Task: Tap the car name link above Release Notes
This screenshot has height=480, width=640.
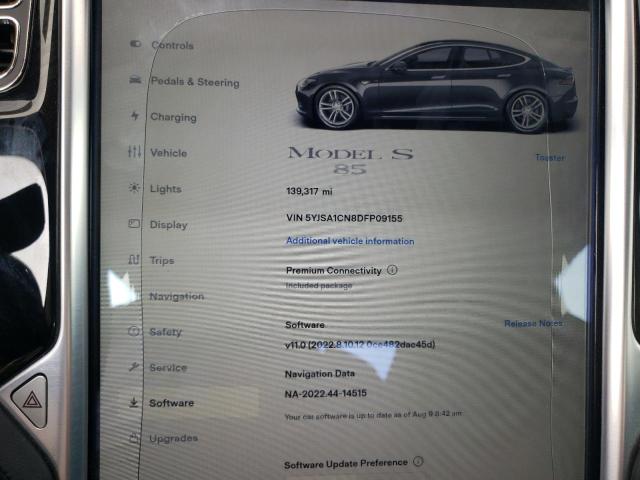Action: 551,157
